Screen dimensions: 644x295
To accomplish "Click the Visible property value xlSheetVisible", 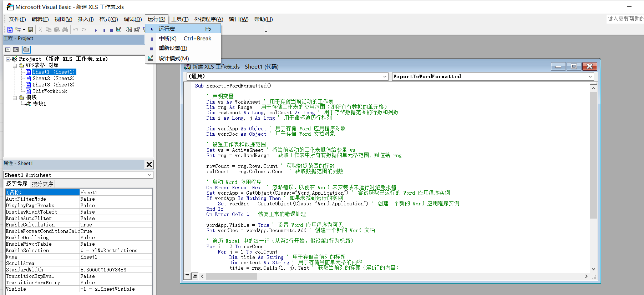I will pyautogui.click(x=116, y=289).
